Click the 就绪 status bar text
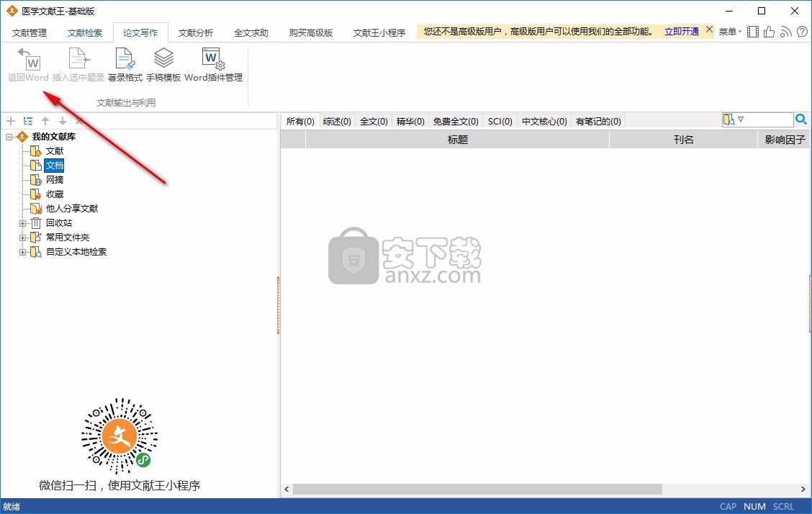This screenshot has height=514, width=812. [x=12, y=507]
